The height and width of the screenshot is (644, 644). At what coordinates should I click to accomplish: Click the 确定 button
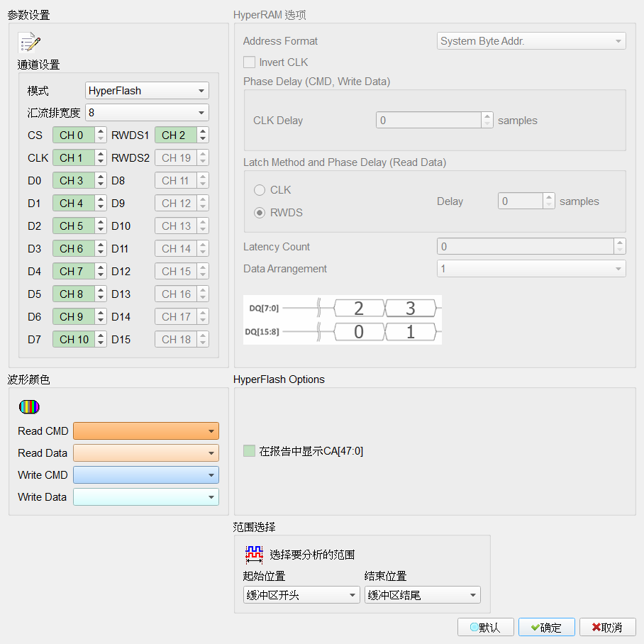coord(546,627)
